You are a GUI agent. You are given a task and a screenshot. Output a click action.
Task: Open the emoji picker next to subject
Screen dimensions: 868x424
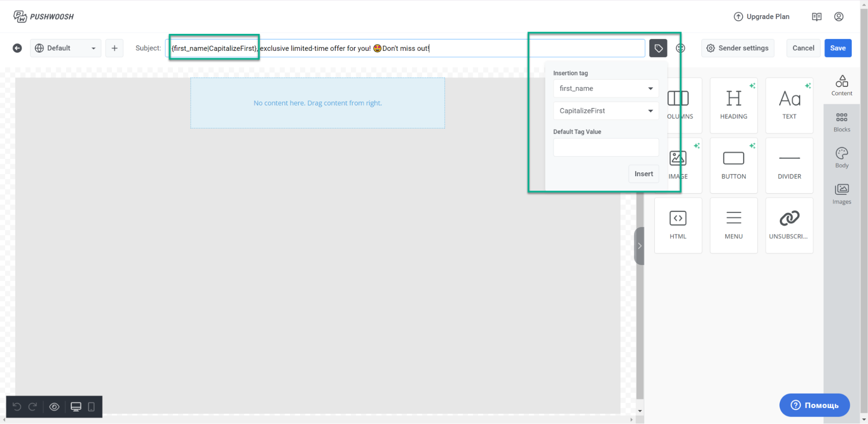pos(680,48)
